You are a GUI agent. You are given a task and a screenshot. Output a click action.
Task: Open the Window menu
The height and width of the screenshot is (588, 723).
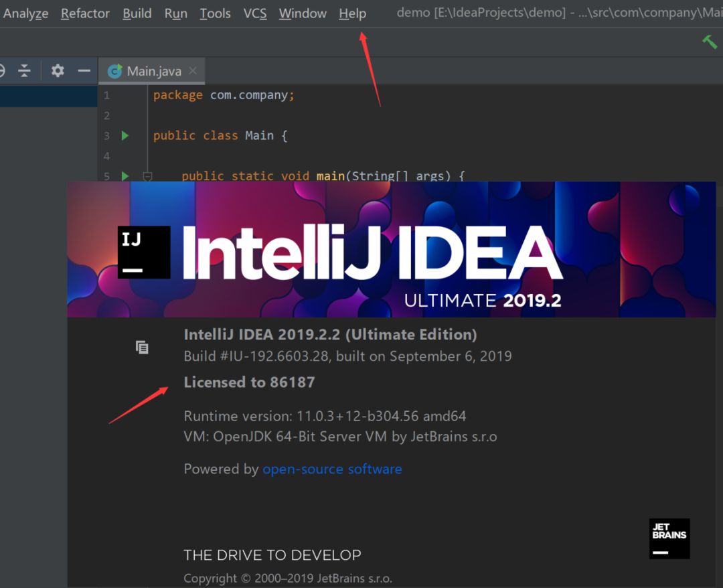pos(303,13)
